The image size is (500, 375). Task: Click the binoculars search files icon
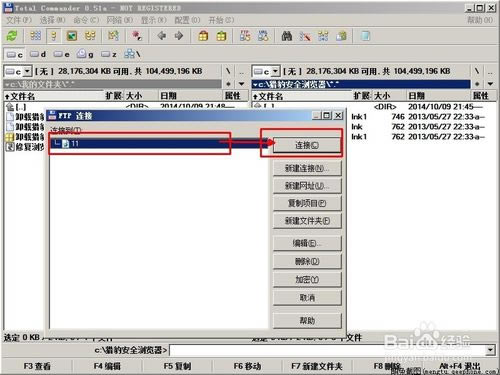click(x=287, y=36)
